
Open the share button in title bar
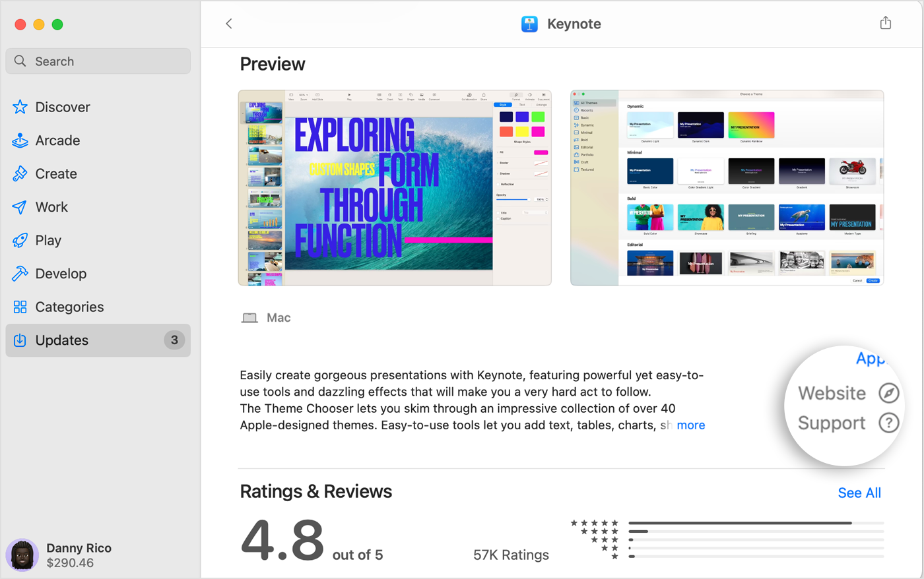coord(886,23)
